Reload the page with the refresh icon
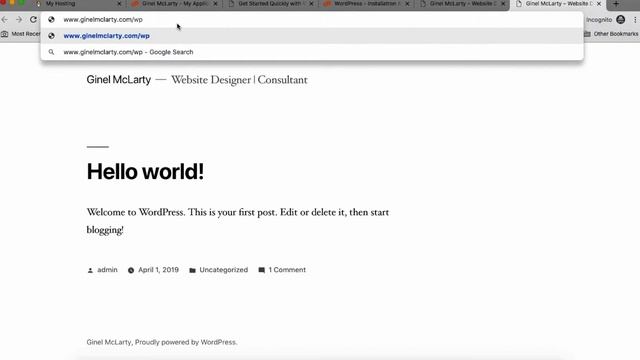 (33, 20)
